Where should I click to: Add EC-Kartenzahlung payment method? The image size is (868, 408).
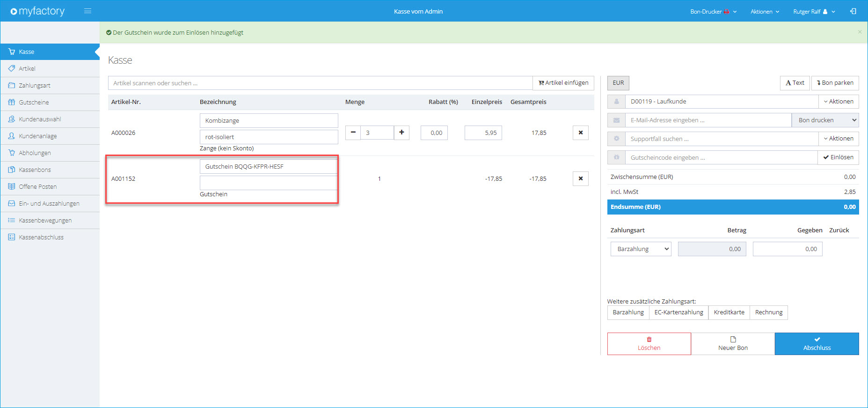[678, 312]
